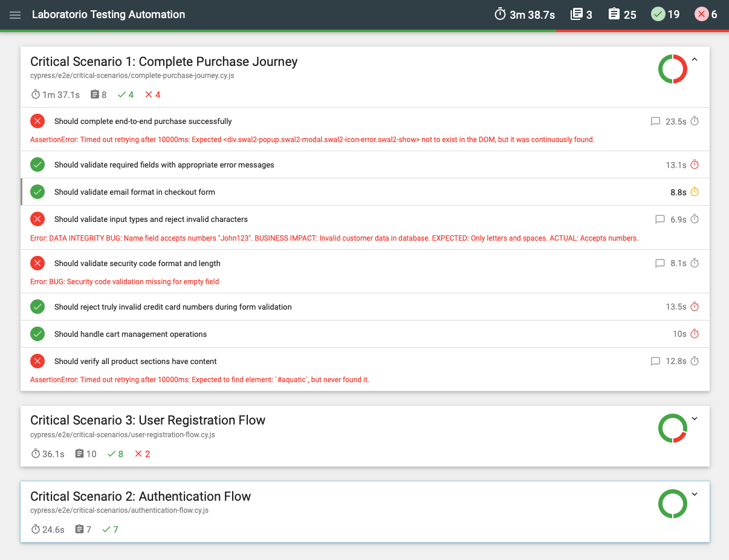Click Scenario 1 failed count '4'
Screen dimensions: 729x560
(153, 95)
